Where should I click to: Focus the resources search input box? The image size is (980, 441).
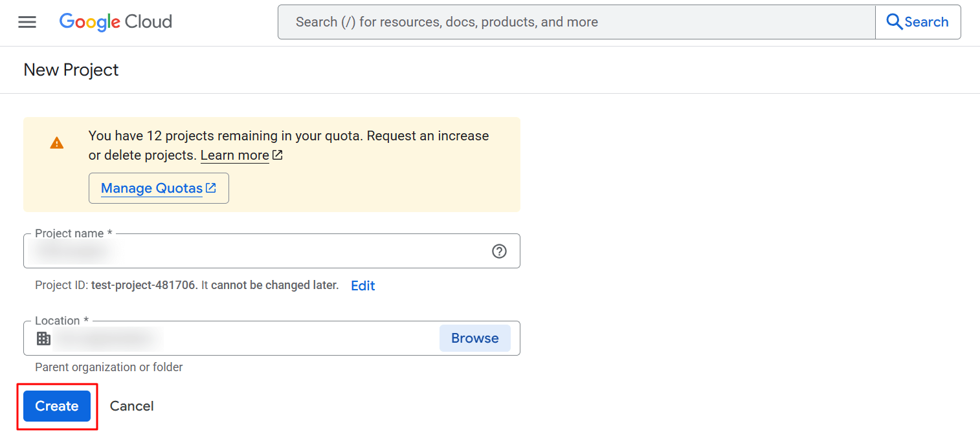(576, 22)
